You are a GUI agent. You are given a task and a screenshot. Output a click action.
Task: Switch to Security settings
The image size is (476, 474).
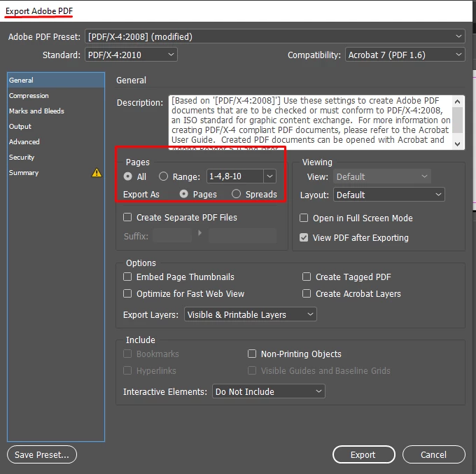coord(56,158)
